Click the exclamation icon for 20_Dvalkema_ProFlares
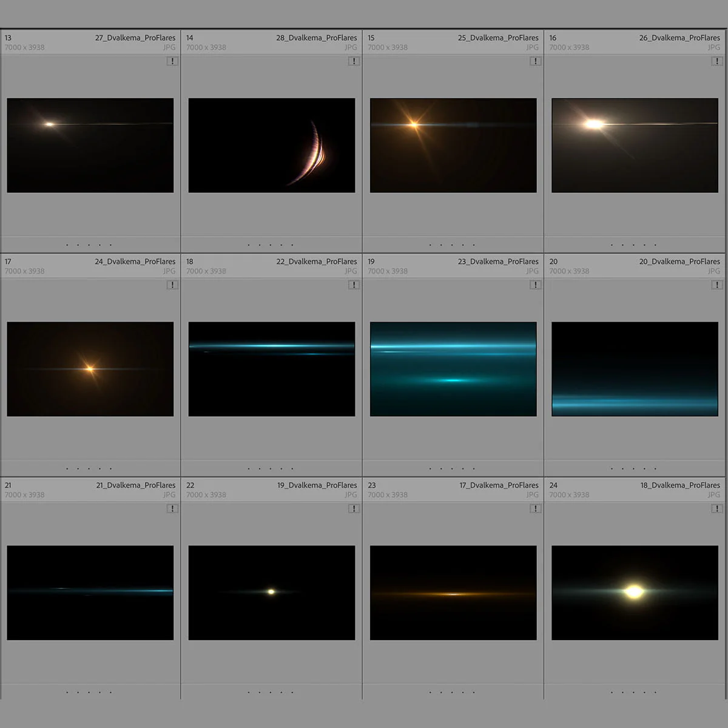The width and height of the screenshot is (728, 728). pyautogui.click(x=716, y=285)
